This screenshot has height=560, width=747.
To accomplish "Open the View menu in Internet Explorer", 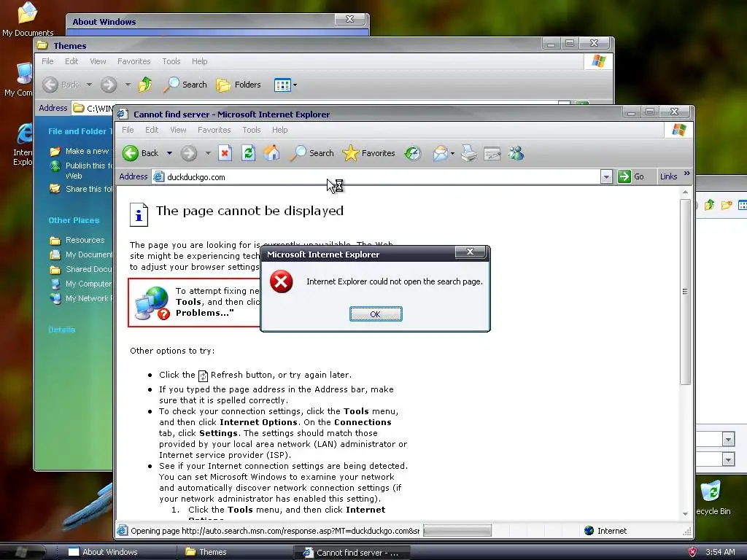I will (178, 130).
